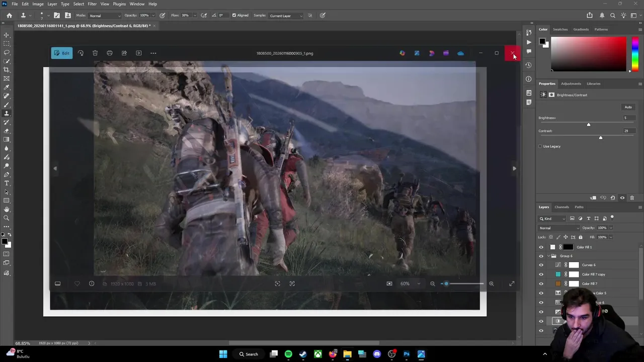Open the Opacity dropdown in options bar
644x362 pixels.
[x=153, y=16]
